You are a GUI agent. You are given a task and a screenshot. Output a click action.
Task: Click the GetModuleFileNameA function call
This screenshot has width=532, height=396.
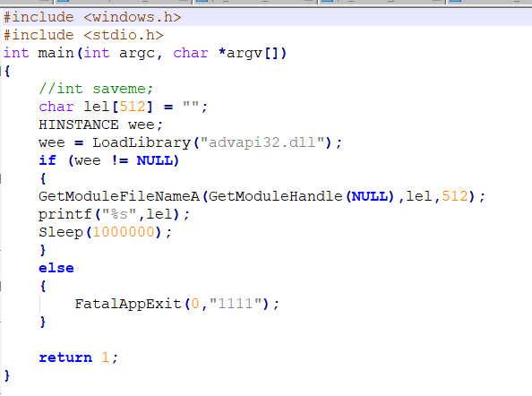119,196
